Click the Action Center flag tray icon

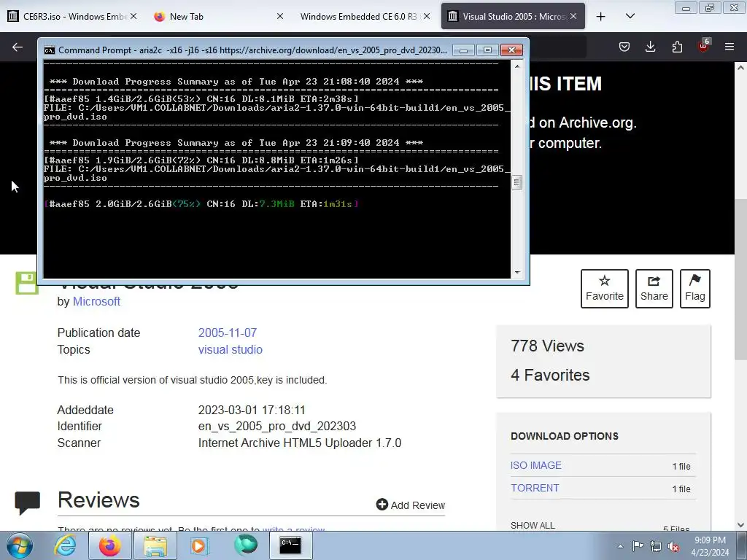tap(638, 546)
